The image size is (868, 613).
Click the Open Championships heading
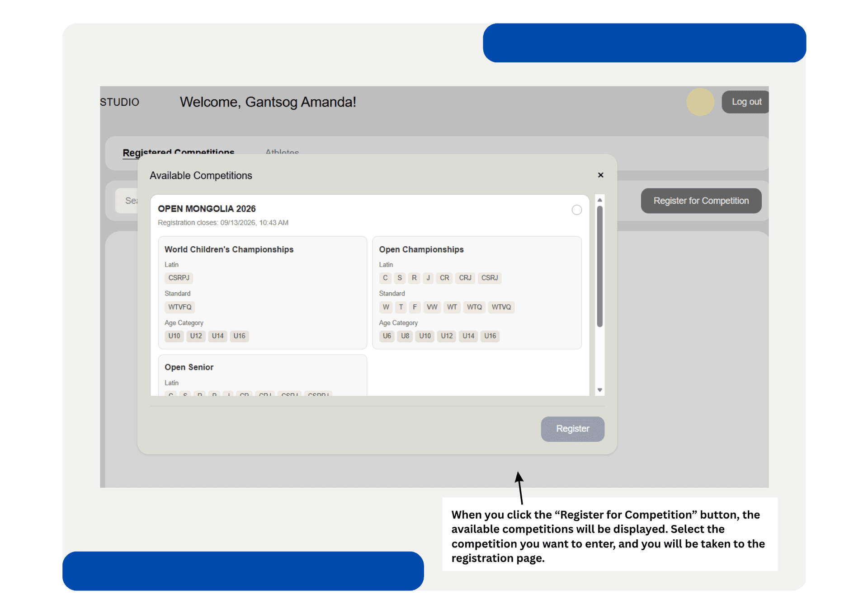click(x=421, y=249)
